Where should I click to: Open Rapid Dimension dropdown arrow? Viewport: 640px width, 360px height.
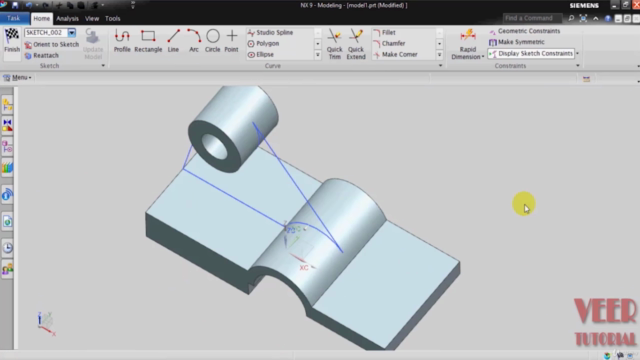point(483,57)
